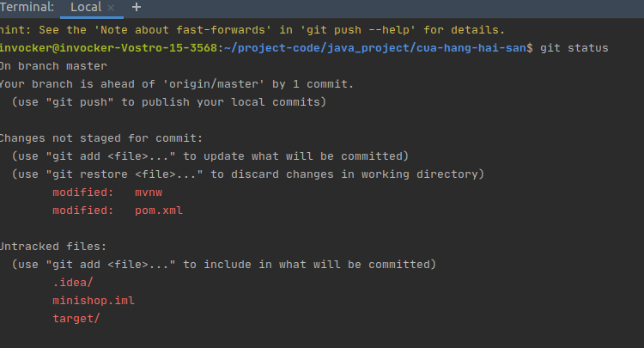Image resolution: width=644 pixels, height=348 pixels.
Task: Close the Local terminal tab
Action: 111,8
